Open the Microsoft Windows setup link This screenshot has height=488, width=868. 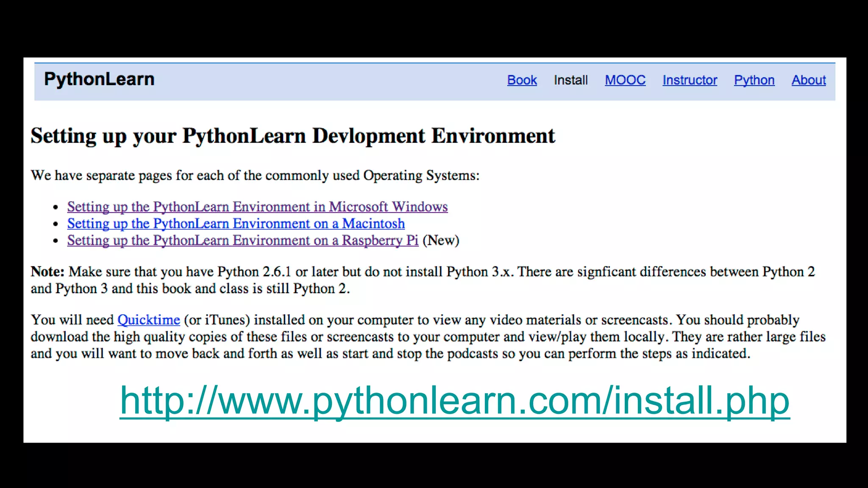coord(257,207)
